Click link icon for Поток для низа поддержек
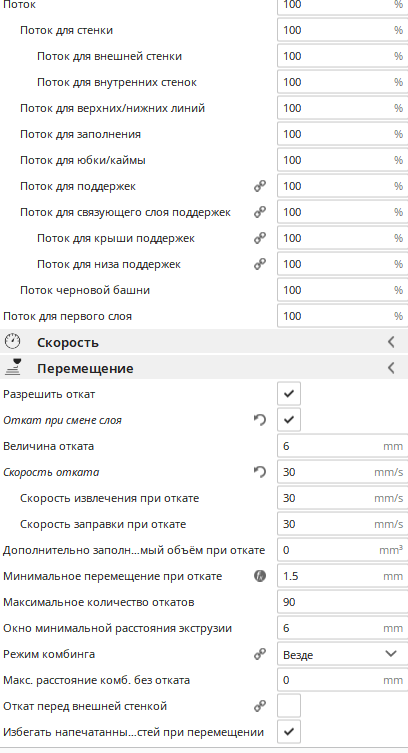 point(260,264)
